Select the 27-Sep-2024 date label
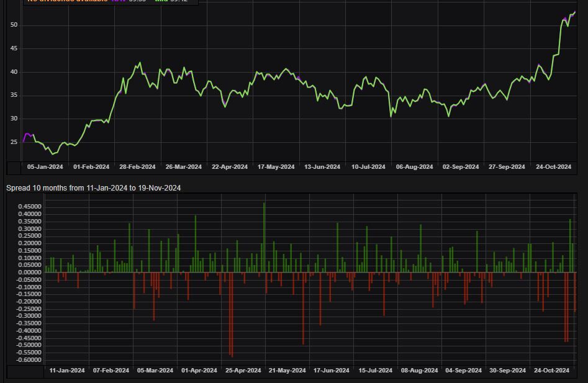Viewport: 588px width, 383px height. [x=507, y=167]
